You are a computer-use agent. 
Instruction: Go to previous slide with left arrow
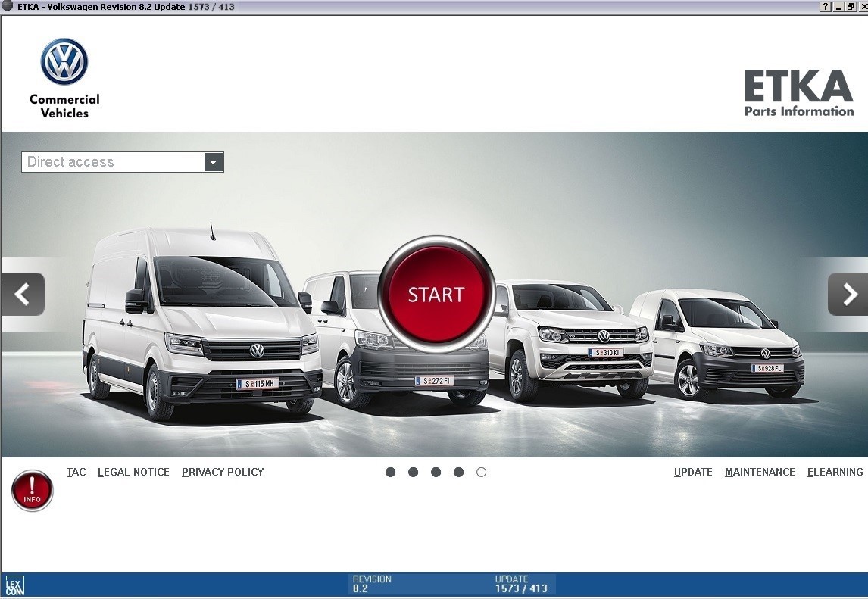[23, 294]
